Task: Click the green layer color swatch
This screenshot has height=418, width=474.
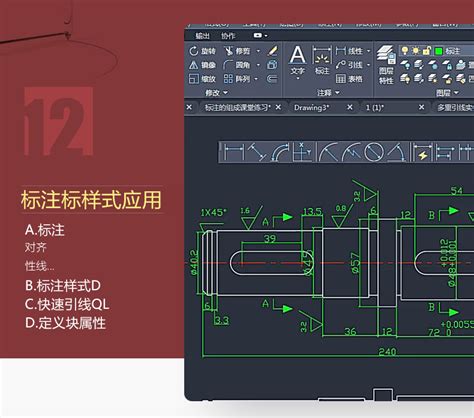Action: (x=439, y=51)
